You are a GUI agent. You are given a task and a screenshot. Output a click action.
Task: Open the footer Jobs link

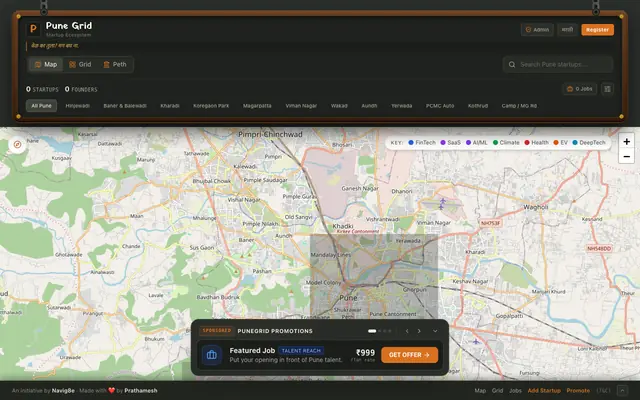pyautogui.click(x=515, y=391)
